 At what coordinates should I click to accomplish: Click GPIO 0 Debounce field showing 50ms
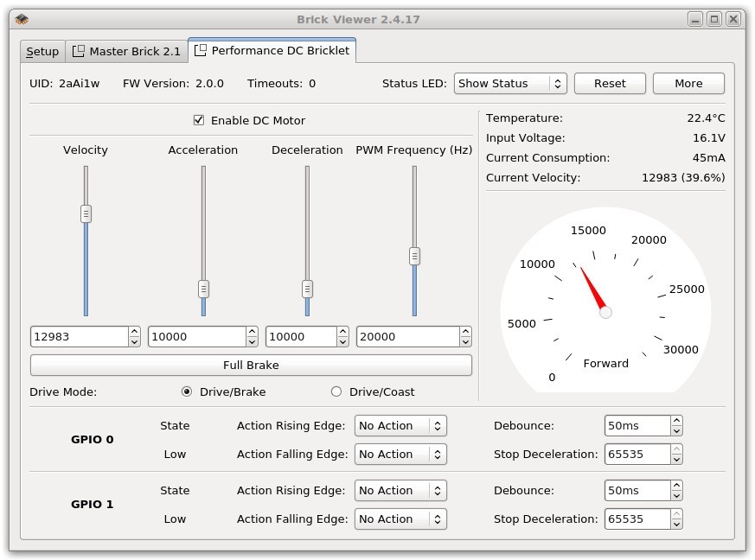[637, 426]
